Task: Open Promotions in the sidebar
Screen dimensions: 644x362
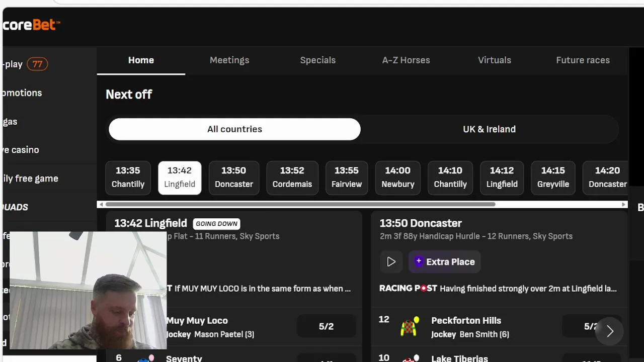Action: [x=22, y=93]
